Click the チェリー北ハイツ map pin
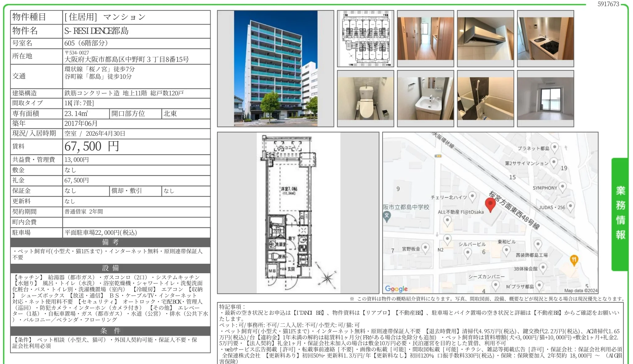The height and width of the screenshot is (364, 633). (x=472, y=196)
